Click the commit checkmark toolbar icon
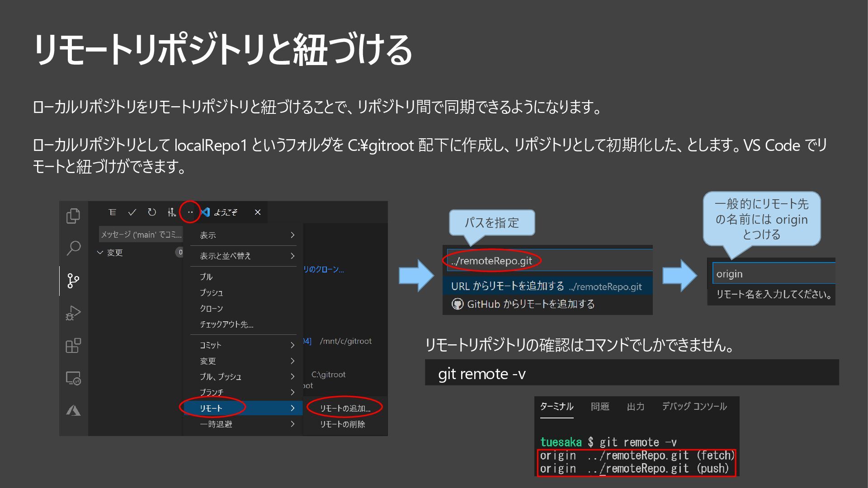 click(x=132, y=212)
